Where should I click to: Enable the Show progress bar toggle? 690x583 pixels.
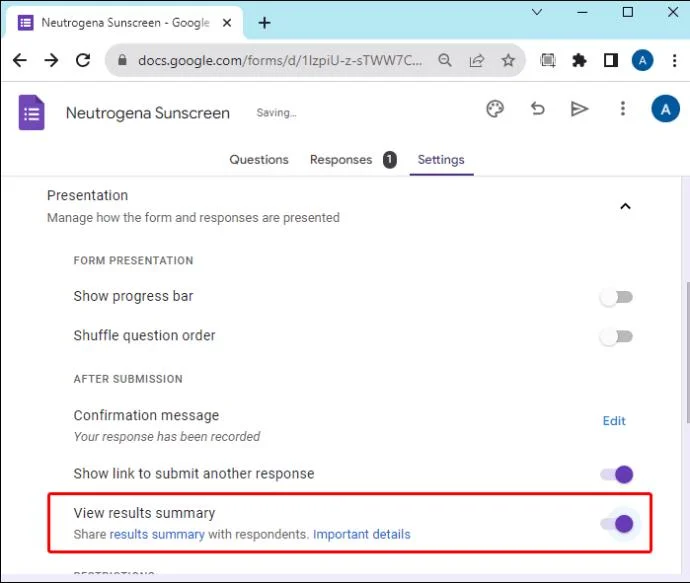click(616, 297)
